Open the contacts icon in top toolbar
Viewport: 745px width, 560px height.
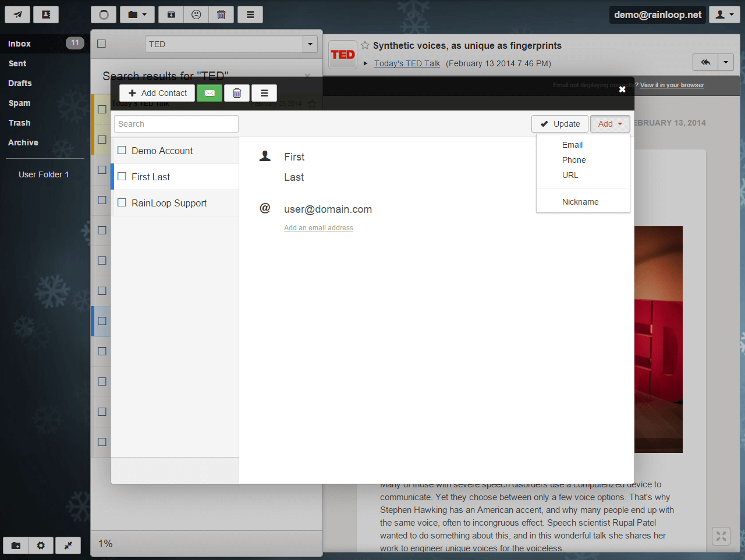pos(46,15)
